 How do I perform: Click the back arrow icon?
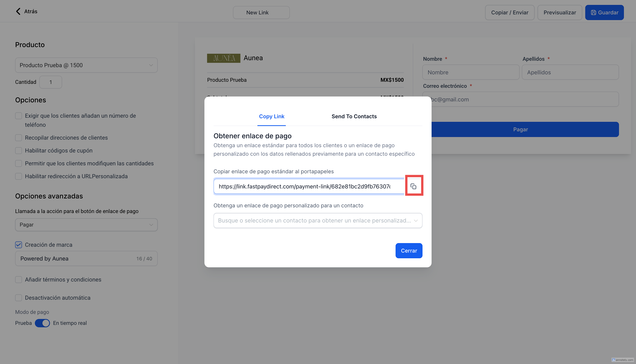[18, 12]
